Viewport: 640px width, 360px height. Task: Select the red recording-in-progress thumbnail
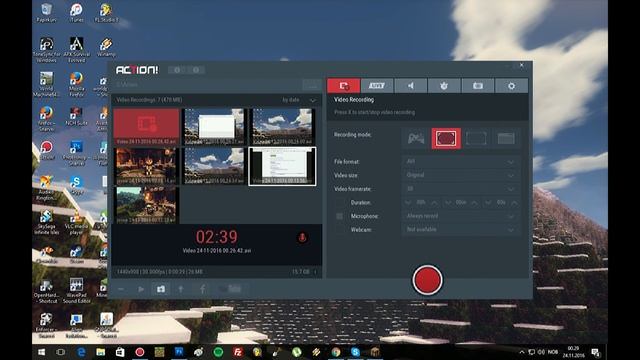(146, 127)
